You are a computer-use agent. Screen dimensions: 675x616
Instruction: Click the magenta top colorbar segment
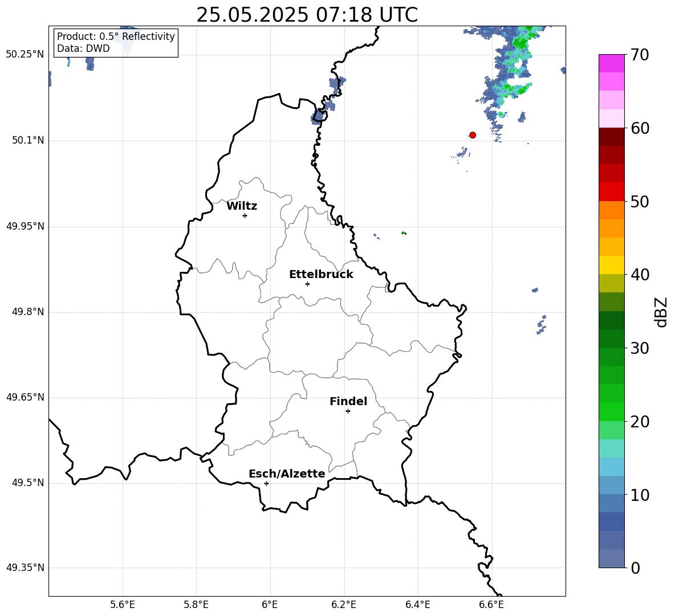pyautogui.click(x=611, y=64)
